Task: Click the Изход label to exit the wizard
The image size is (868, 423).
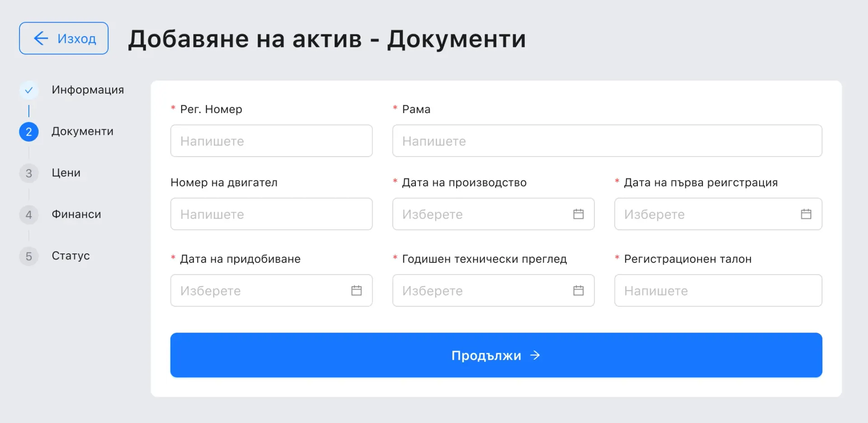Action: (x=77, y=39)
